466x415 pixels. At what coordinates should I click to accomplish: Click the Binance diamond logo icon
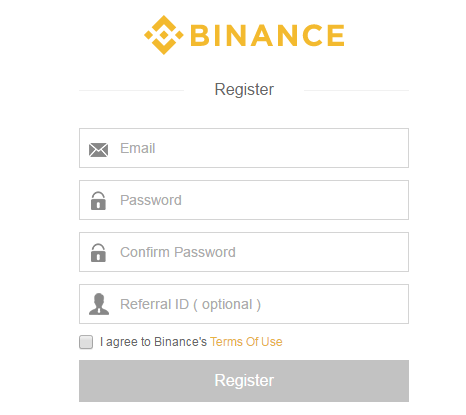[x=164, y=35]
